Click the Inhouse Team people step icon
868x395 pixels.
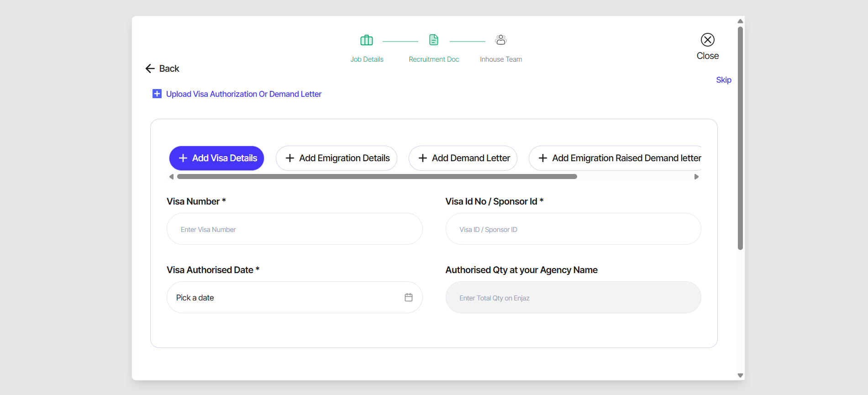(501, 40)
